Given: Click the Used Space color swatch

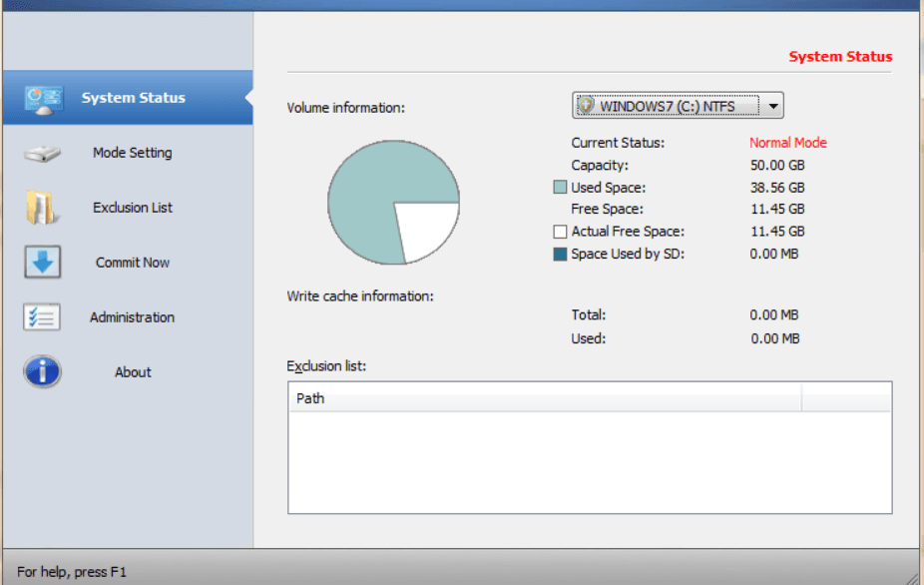Looking at the screenshot, I should coord(560,187).
